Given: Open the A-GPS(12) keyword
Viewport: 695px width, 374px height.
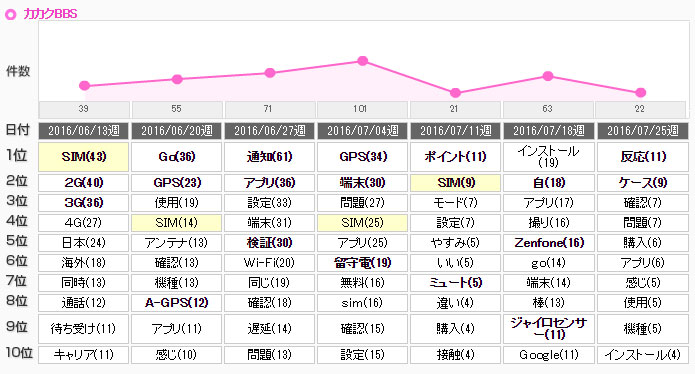Looking at the screenshot, I should click(176, 303).
